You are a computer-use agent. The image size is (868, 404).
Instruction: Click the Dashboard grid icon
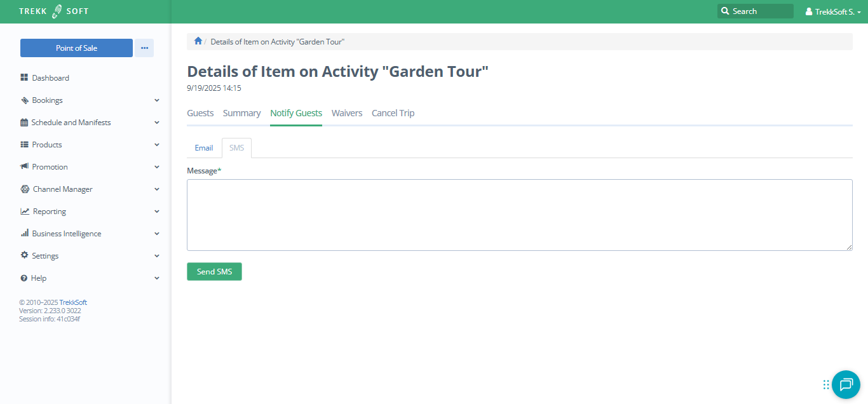[24, 77]
